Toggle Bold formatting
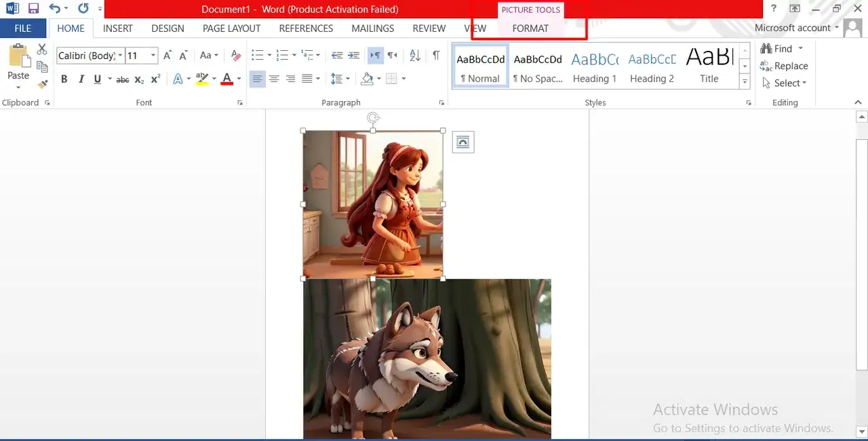This screenshot has width=868, height=441. click(64, 79)
